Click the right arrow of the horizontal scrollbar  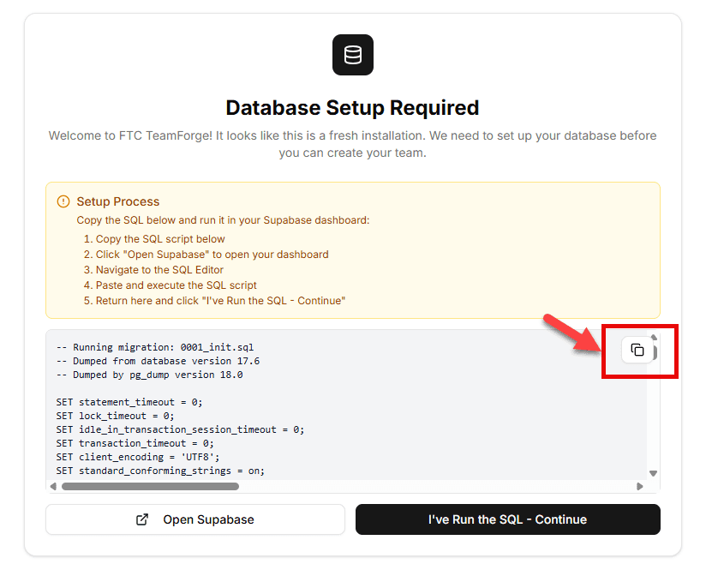[x=639, y=486]
